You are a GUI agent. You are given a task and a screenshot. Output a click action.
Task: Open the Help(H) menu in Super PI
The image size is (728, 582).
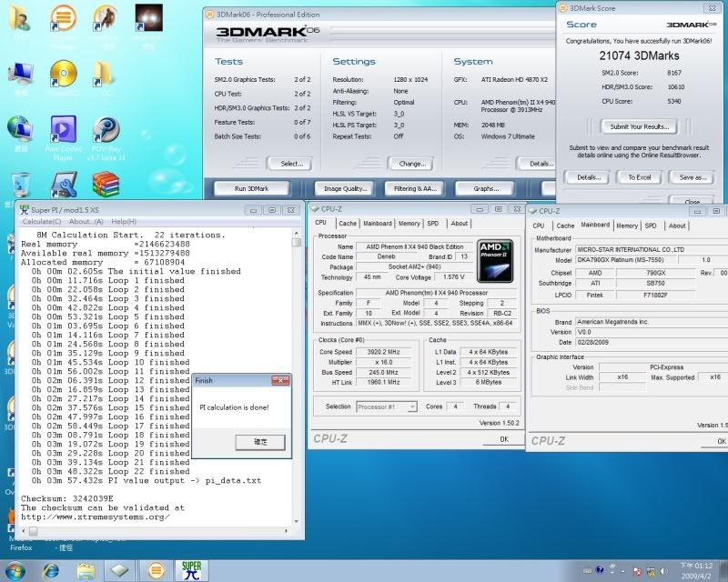coord(124,222)
